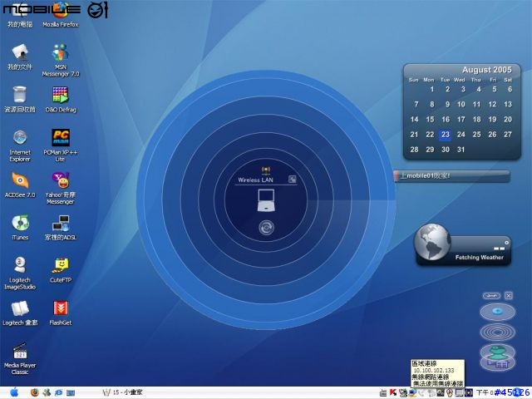
Task: Launch MSN Messenger from quick launch bar
Action: coord(47,392)
